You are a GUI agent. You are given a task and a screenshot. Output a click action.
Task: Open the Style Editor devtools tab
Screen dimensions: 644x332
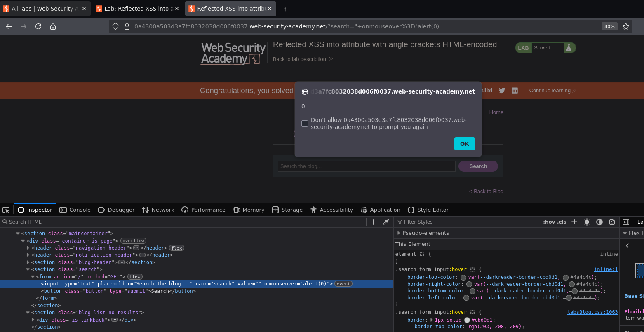pyautogui.click(x=428, y=210)
